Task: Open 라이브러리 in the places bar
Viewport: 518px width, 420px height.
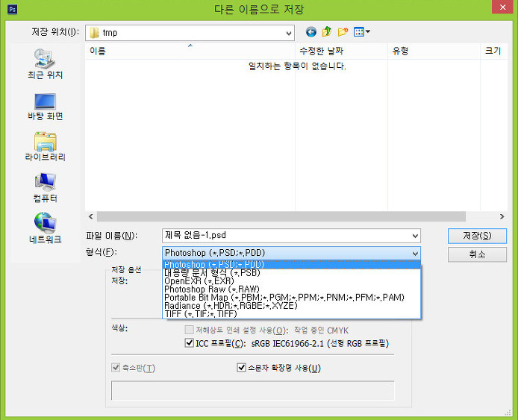Action: (x=45, y=147)
